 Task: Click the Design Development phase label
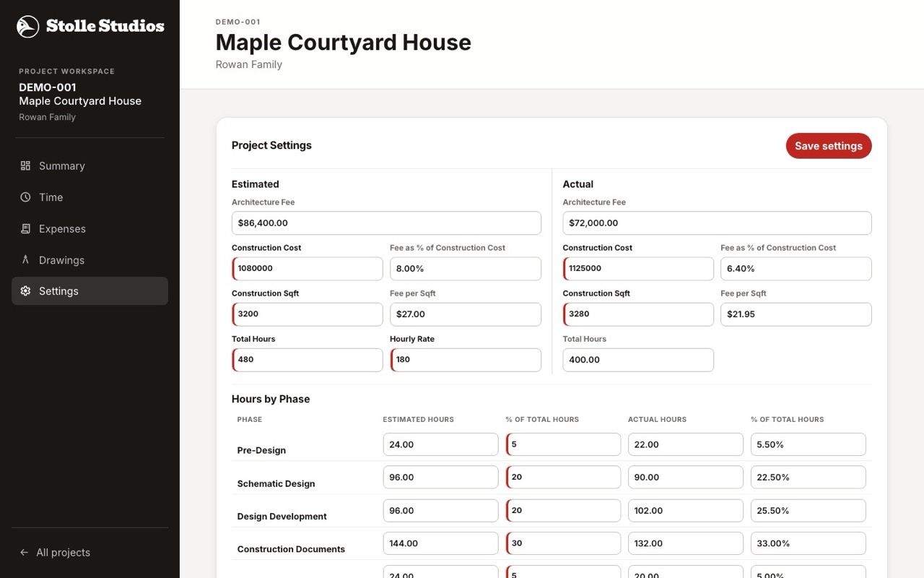282,517
